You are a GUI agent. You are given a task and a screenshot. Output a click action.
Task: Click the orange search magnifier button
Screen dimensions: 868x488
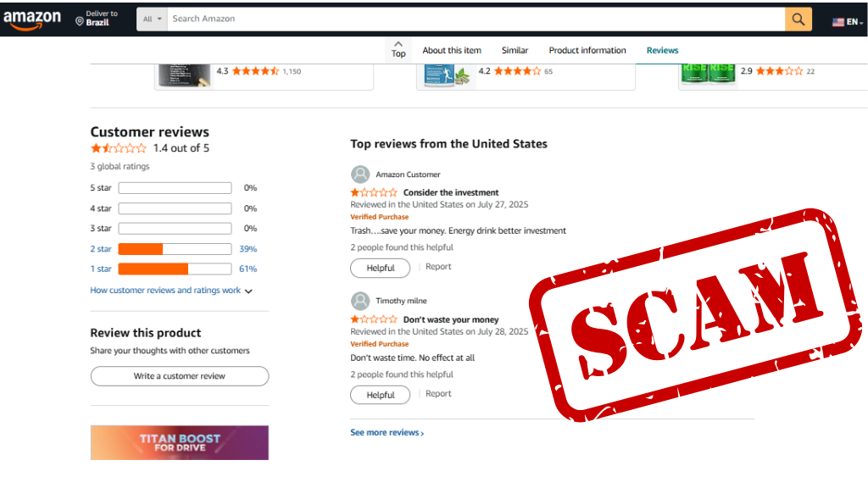coord(798,19)
